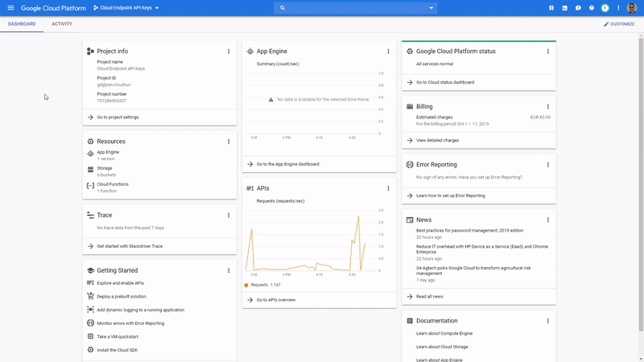Open Resources card options menu
Viewport: 644px width, 362px height.
229,142
